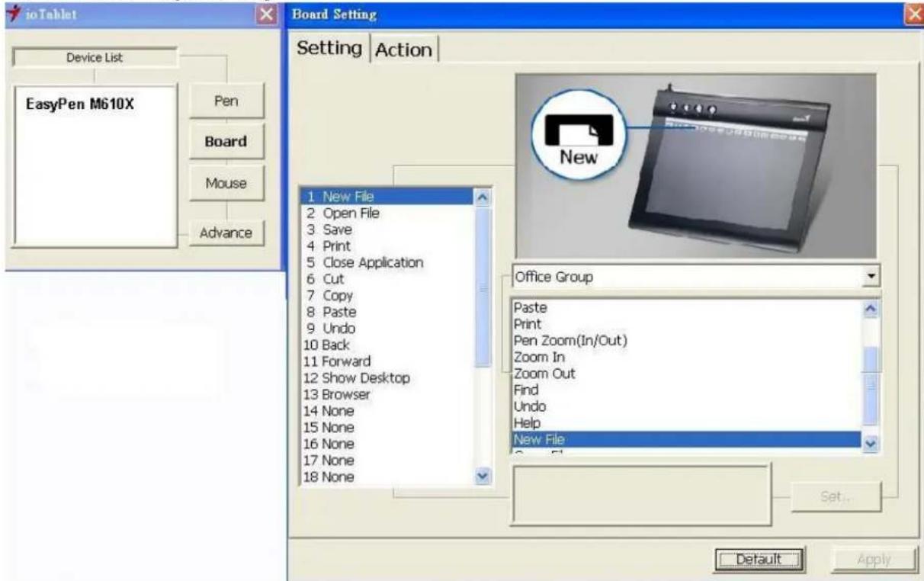This screenshot has height=581, width=924.
Task: Switch to the Setting tab
Action: tap(329, 47)
